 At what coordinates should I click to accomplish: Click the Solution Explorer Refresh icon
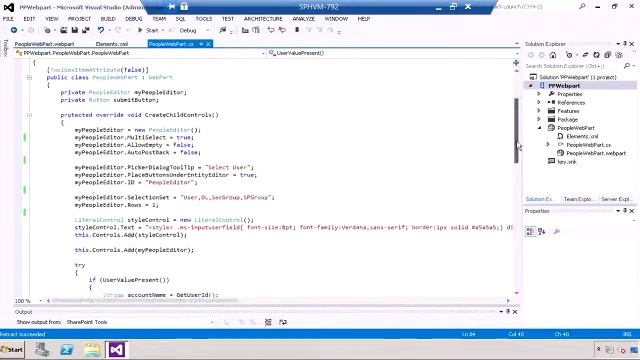point(596,55)
